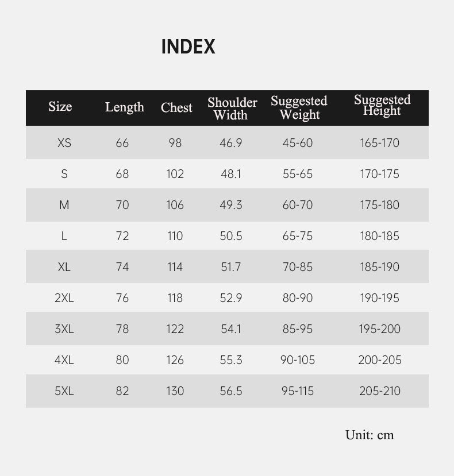The height and width of the screenshot is (476, 454).
Task: Select the XL size label
Action: point(64,267)
